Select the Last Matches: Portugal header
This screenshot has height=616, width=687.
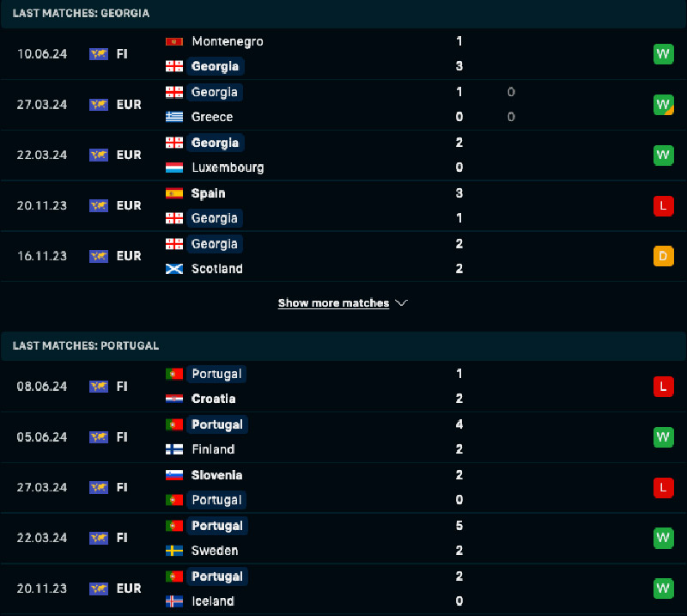pos(86,345)
